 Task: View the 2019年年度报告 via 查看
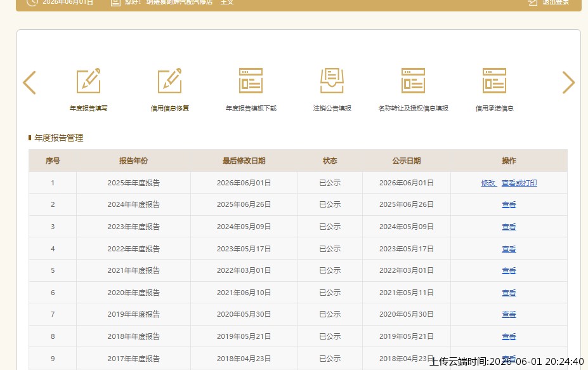pos(509,314)
